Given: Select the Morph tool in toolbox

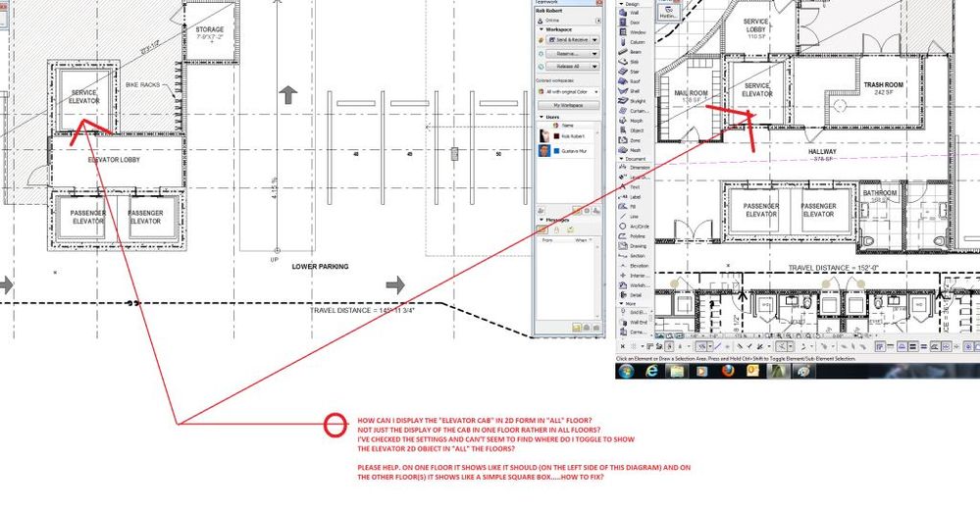Looking at the screenshot, I should click(630, 121).
